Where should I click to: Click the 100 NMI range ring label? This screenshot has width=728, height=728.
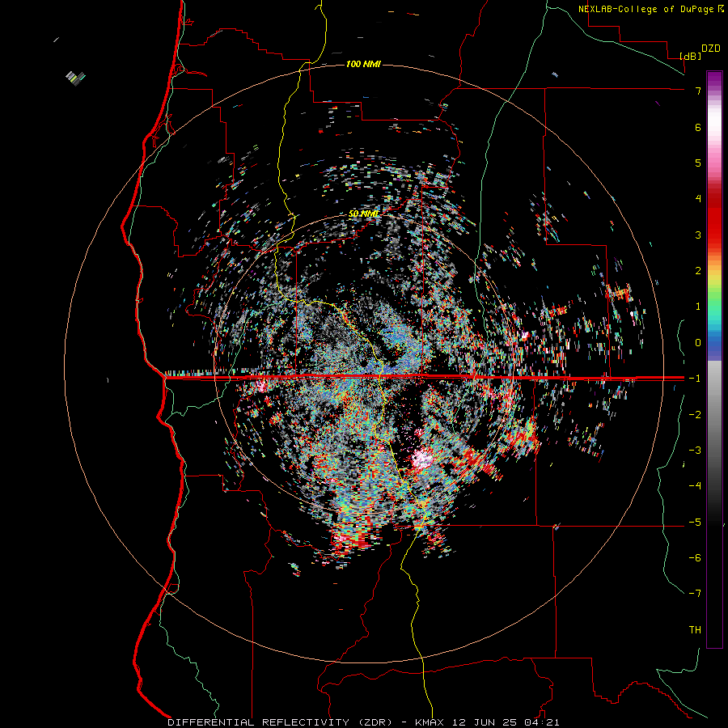(x=363, y=64)
